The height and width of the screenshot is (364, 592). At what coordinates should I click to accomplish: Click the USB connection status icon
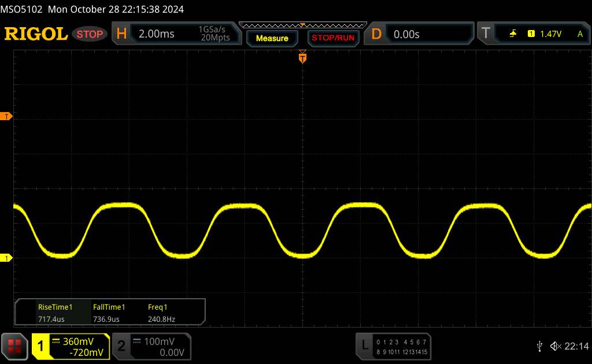click(x=539, y=346)
